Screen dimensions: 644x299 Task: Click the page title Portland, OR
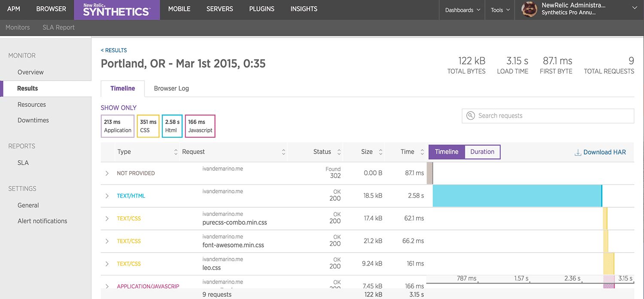coord(183,64)
